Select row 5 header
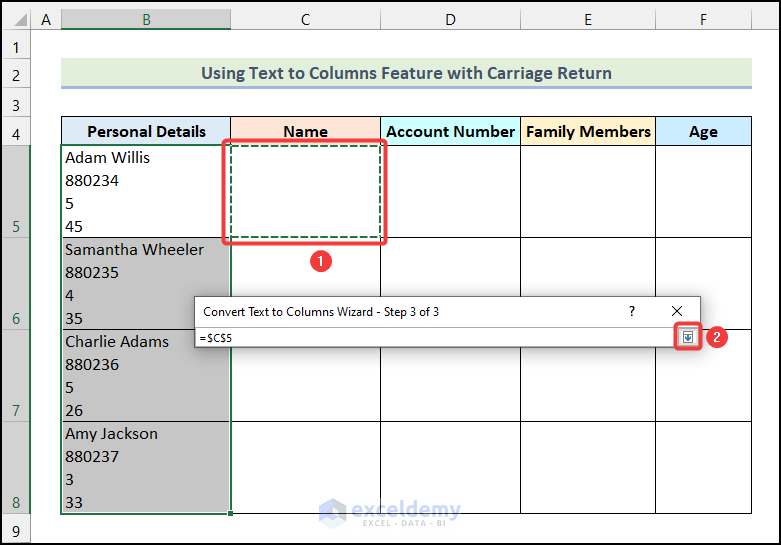This screenshot has height=545, width=781. (x=16, y=191)
